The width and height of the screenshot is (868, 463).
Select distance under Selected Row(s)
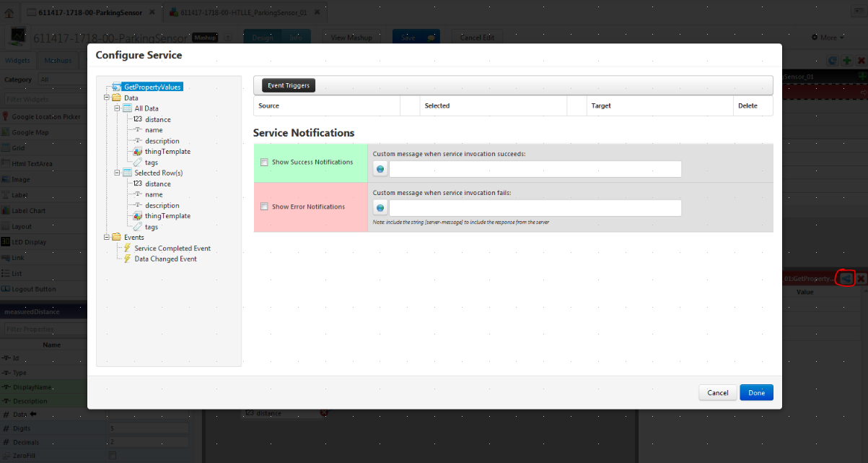click(157, 183)
